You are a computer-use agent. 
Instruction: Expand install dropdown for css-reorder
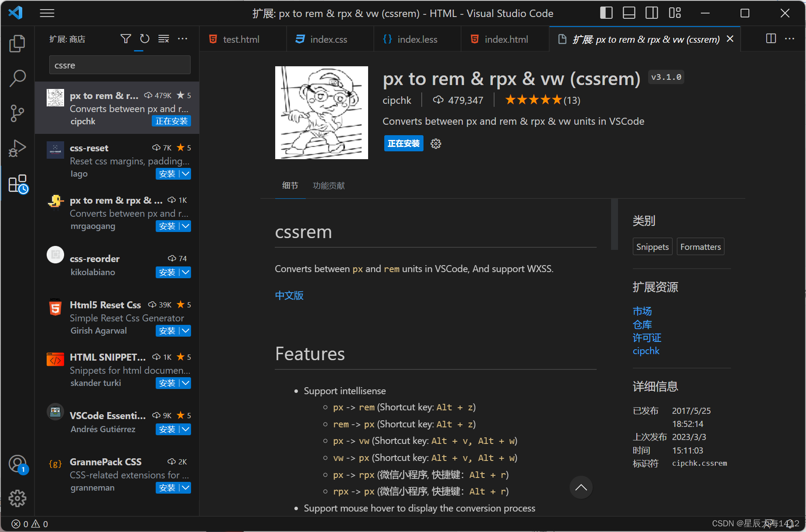[x=185, y=272]
